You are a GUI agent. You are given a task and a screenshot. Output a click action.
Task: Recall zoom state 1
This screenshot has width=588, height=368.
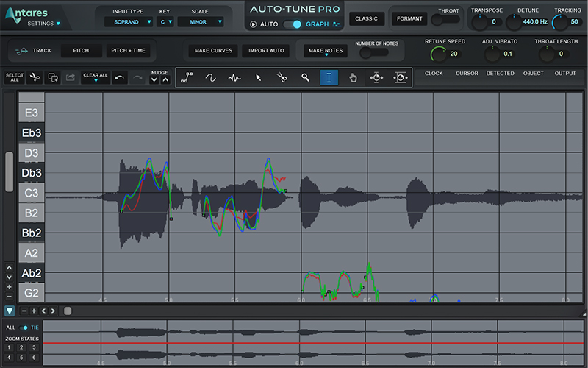tap(9, 347)
